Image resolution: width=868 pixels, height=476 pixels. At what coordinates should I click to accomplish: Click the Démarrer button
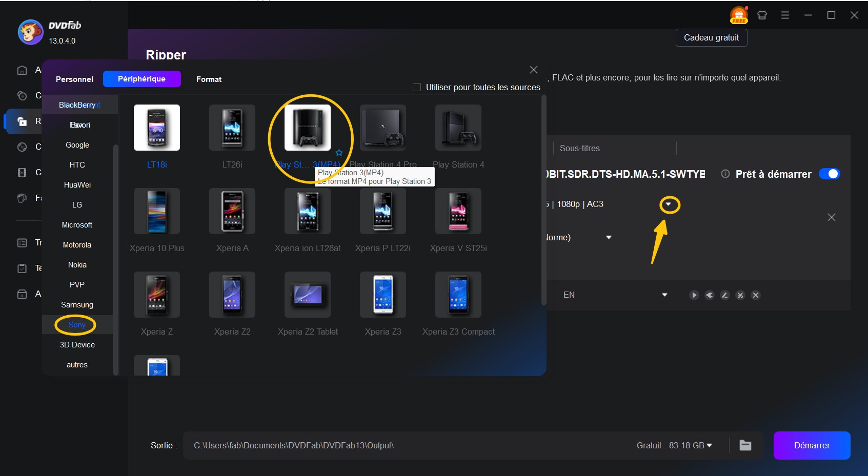coord(812,445)
